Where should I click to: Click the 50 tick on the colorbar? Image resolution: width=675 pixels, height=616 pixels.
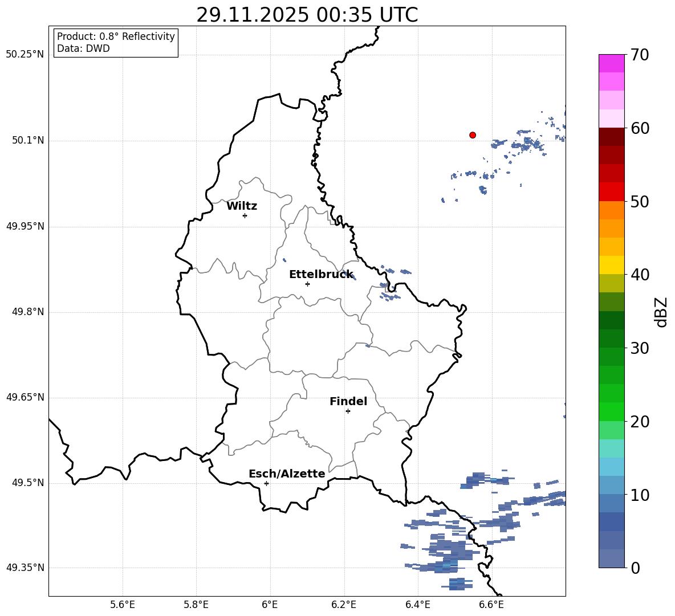tap(640, 201)
